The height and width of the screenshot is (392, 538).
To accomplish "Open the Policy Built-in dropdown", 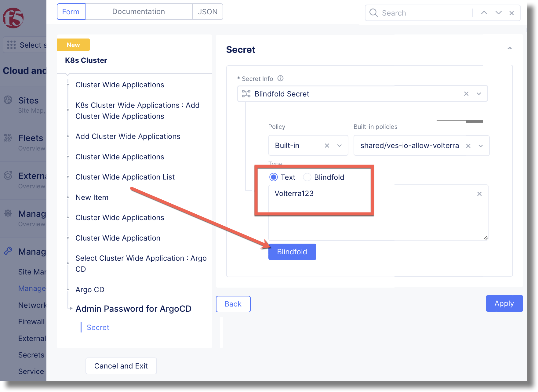I will click(339, 146).
